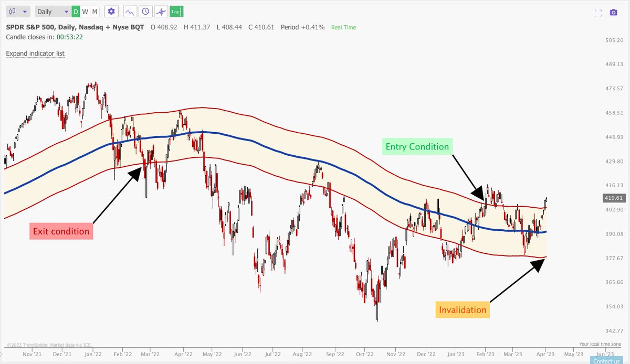Toggle the Log scale button

tap(175, 11)
